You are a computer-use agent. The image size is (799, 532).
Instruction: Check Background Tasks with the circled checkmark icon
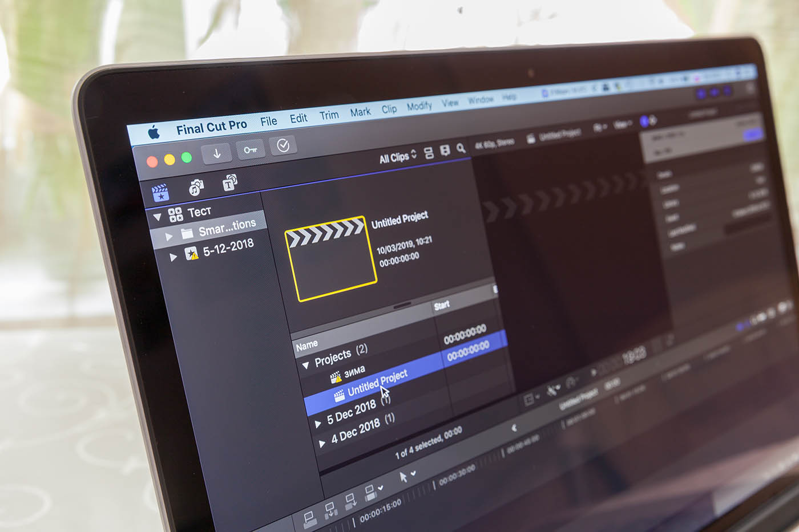(x=284, y=145)
